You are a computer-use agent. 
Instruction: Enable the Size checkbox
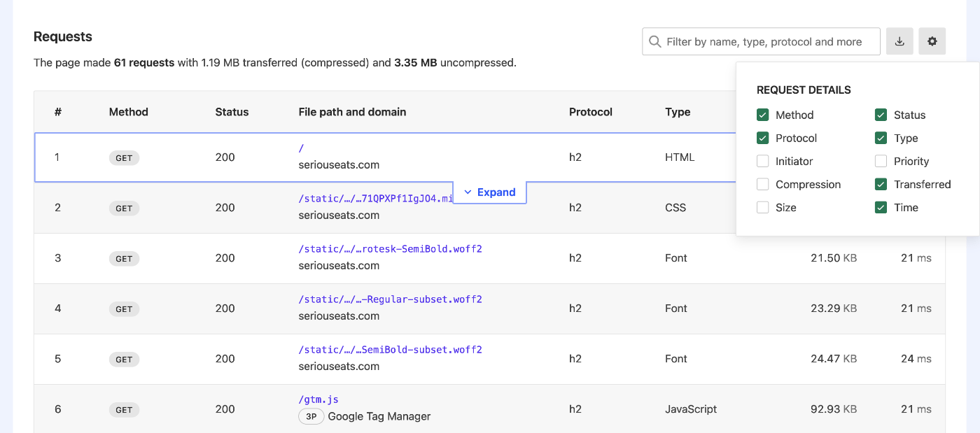pyautogui.click(x=763, y=207)
